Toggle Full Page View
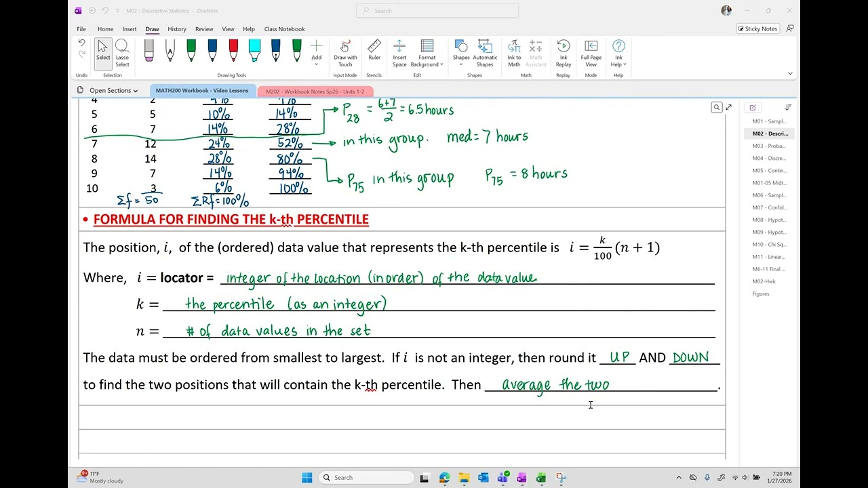868x488 pixels. click(591, 53)
